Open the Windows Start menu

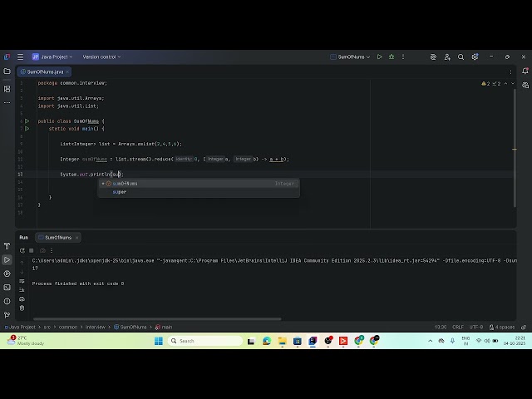tap(159, 341)
